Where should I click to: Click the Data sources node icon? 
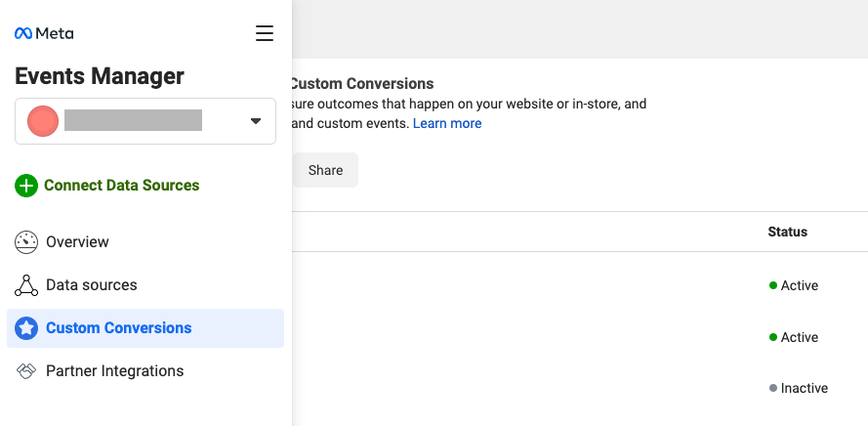pos(26,285)
